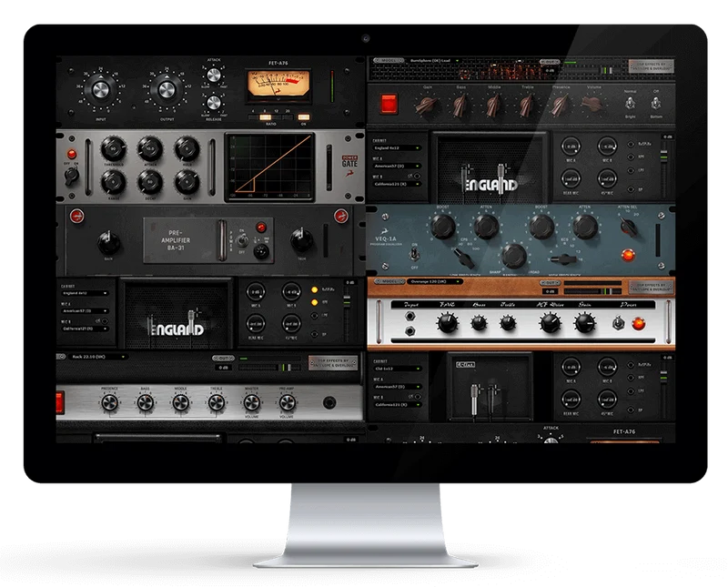The width and height of the screenshot is (728, 587).
Task: Click the Burnsphere Gain knob
Action: (x=427, y=105)
